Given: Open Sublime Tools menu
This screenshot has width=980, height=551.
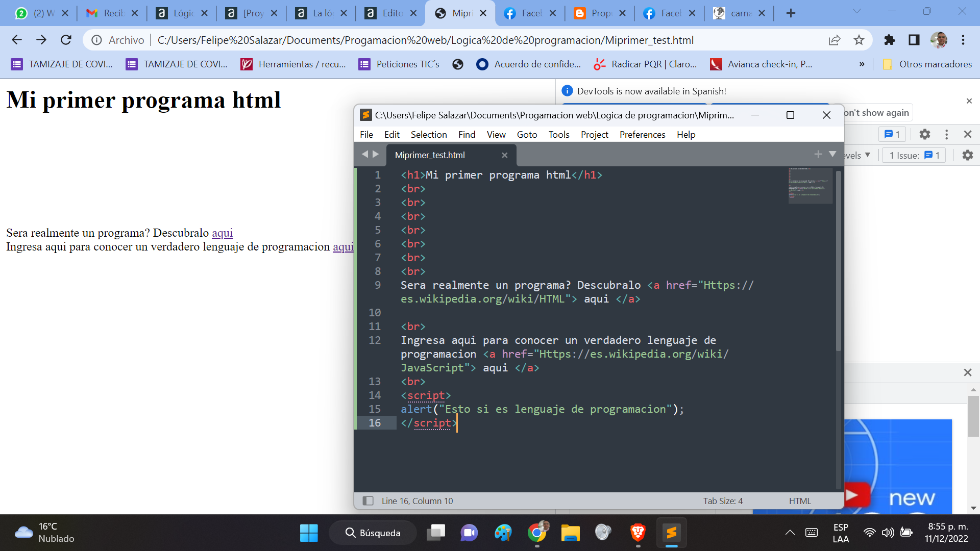Looking at the screenshot, I should pyautogui.click(x=559, y=135).
